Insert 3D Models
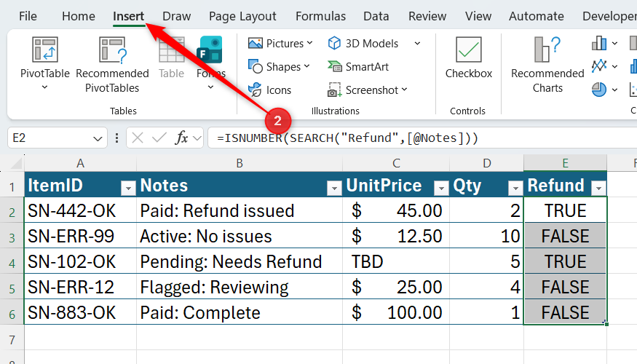637x364 pixels. (x=363, y=43)
